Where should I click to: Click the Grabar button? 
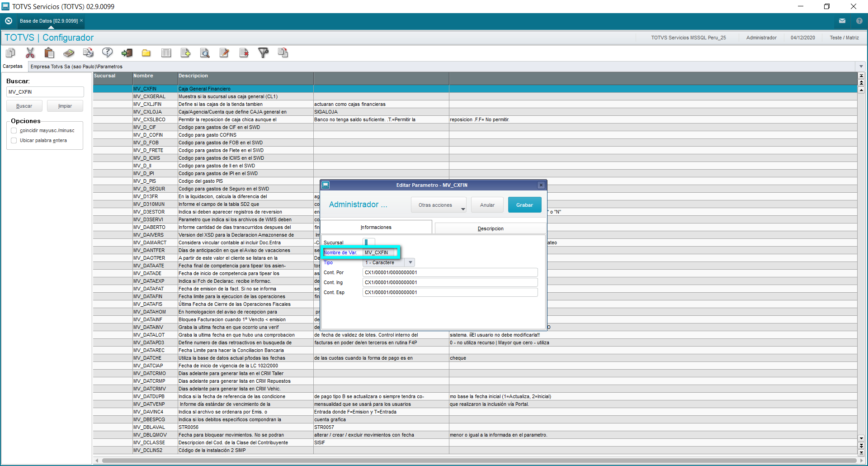(524, 205)
